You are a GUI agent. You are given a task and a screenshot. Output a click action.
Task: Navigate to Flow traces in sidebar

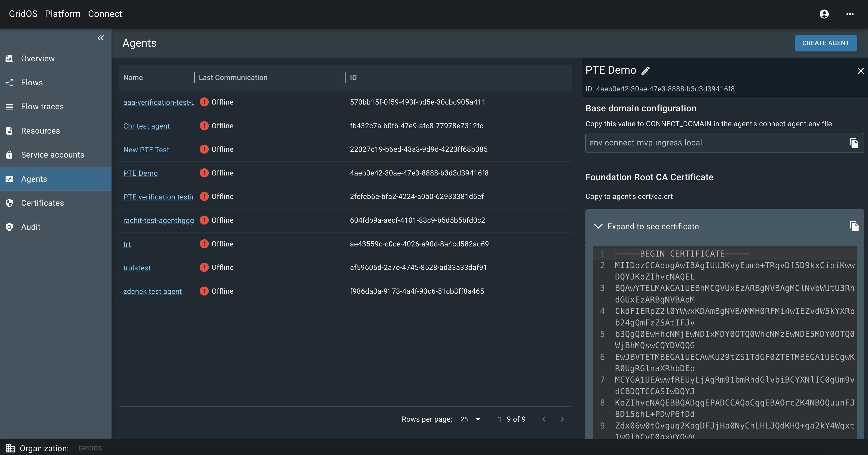pyautogui.click(x=42, y=107)
